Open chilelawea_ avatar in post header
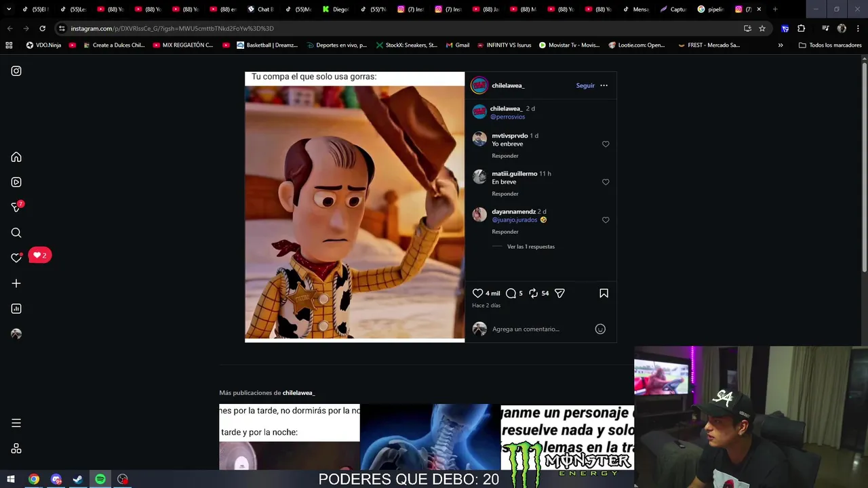Screen dimensions: 868x488 point(479,85)
